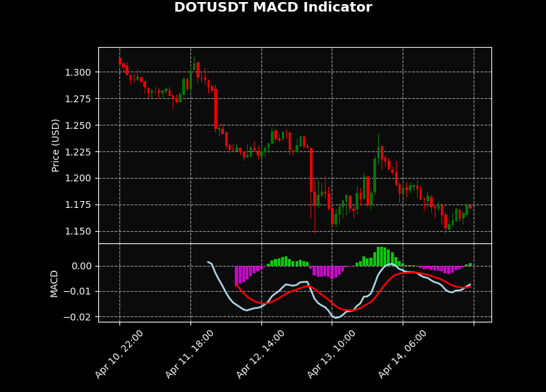Viewport: 546px width, 392px height.
Task: Click the 1.175 price tick label
Action: [x=78, y=205]
